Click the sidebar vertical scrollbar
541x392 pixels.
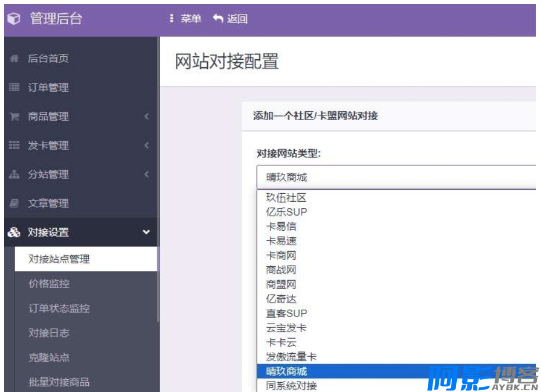pos(158,179)
